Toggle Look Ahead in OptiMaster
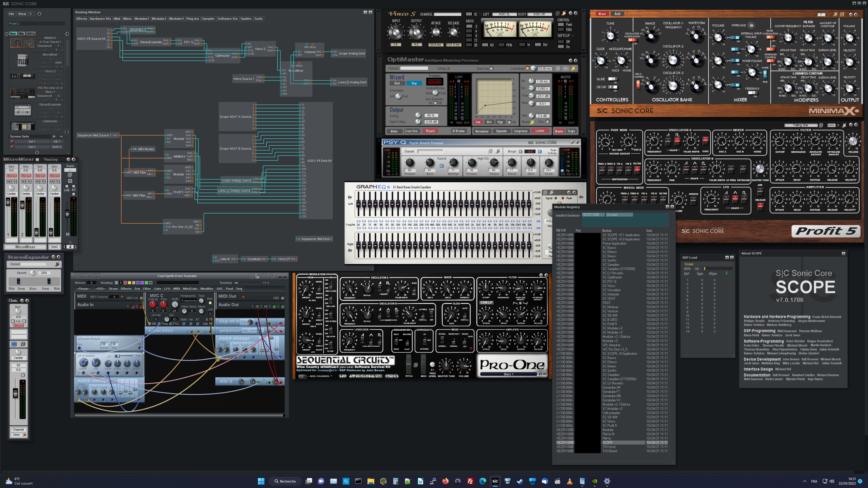Viewport: 868px width, 488px height. (527, 69)
